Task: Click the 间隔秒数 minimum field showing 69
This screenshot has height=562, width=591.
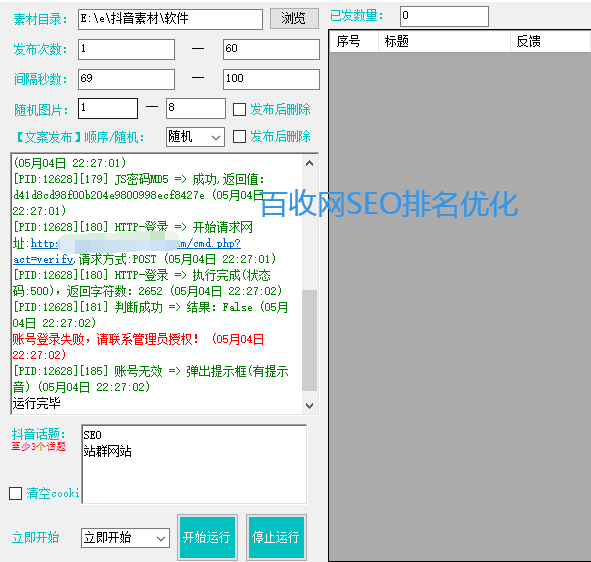Action: tap(126, 79)
